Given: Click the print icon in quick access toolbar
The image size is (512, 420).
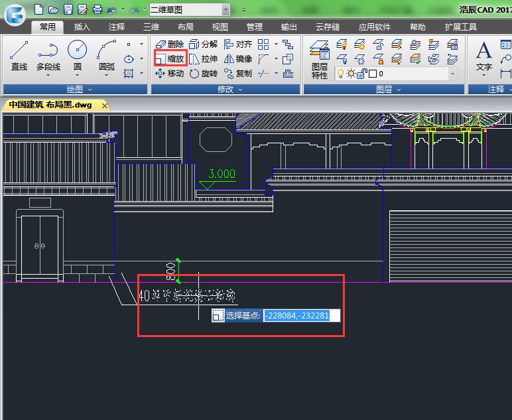Looking at the screenshot, I should [x=97, y=10].
